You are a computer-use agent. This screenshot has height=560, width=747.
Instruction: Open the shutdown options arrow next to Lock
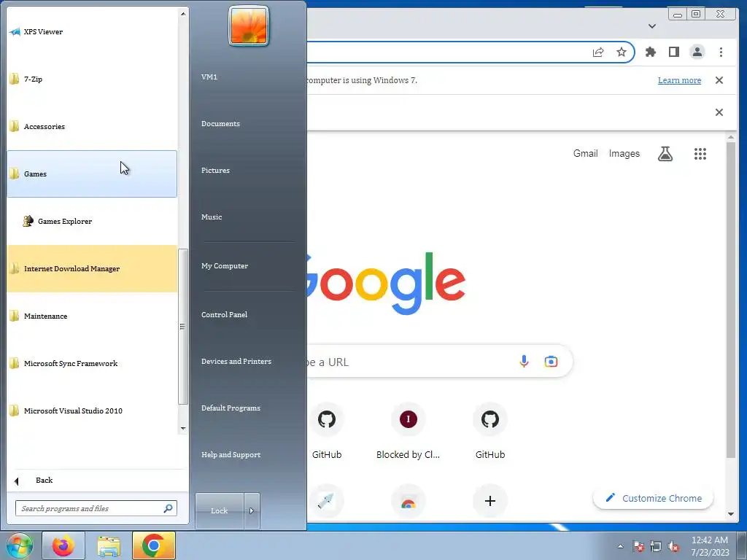click(252, 511)
